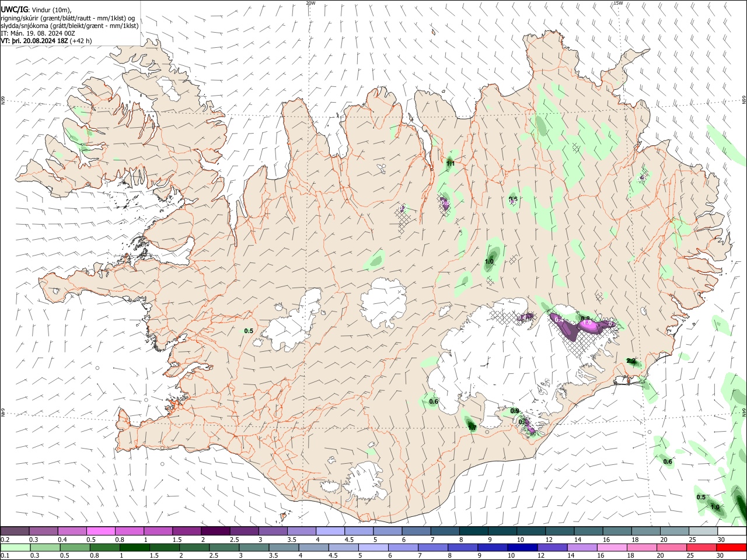
Task: Pick the medium green 0.5 swatch in rain legend
Action: [x=74, y=547]
